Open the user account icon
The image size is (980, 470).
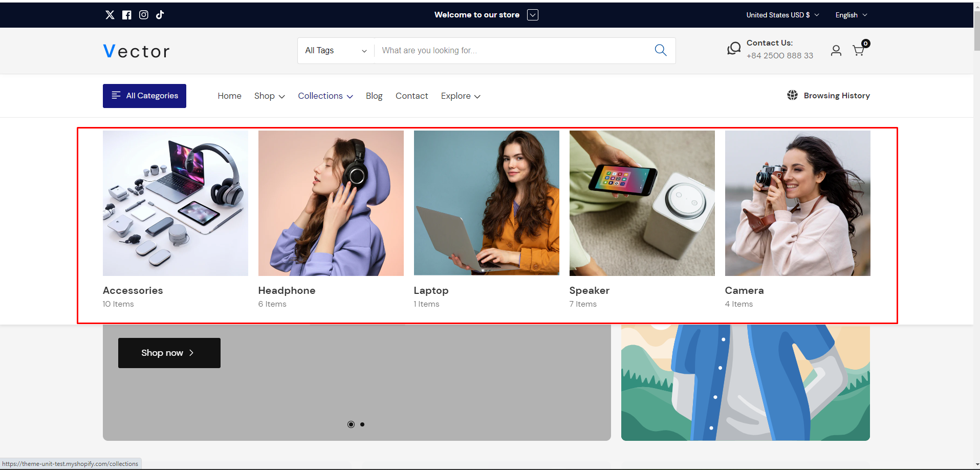(836, 50)
